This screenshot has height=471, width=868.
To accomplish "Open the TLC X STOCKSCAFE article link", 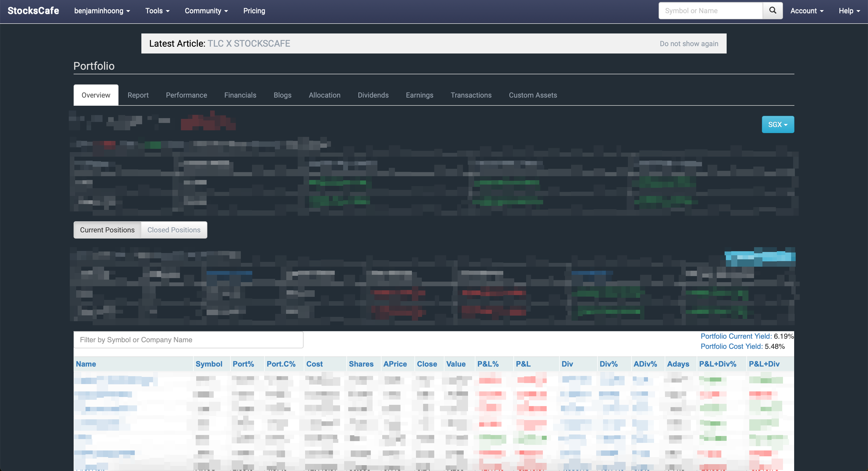I will (x=249, y=43).
